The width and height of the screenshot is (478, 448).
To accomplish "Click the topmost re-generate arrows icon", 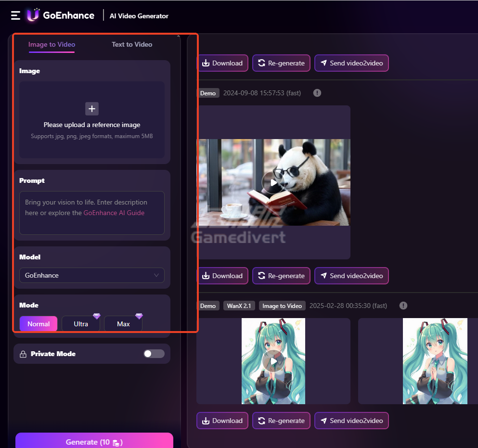I will click(x=261, y=63).
